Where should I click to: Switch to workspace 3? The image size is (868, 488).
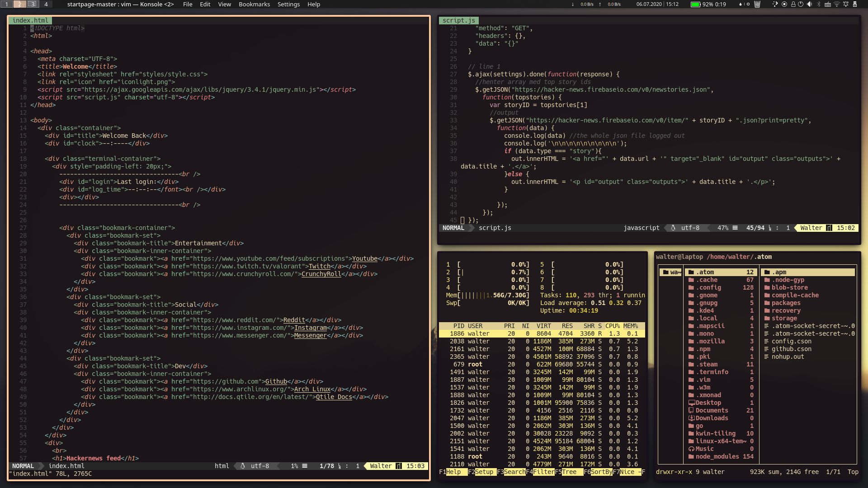pos(33,4)
